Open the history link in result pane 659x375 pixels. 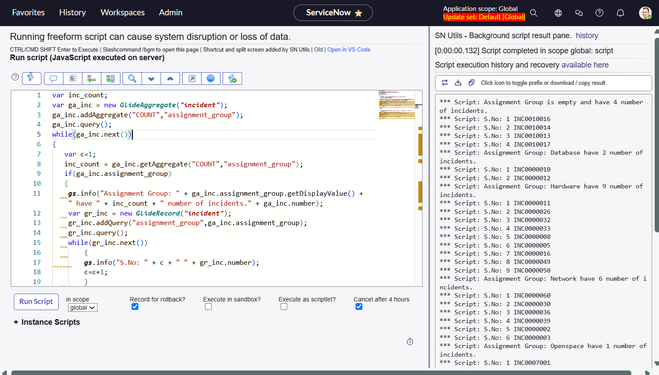tap(587, 36)
